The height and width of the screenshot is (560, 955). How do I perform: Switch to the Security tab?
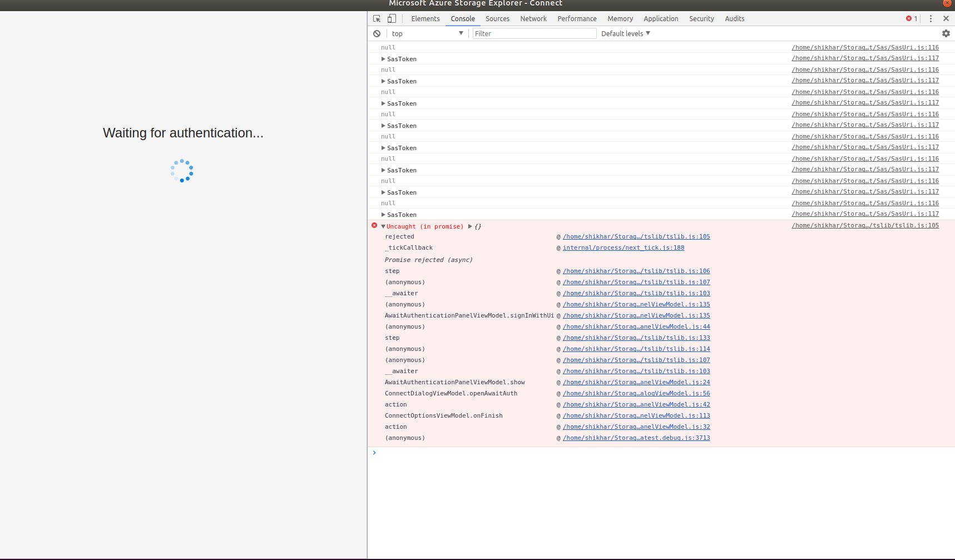[701, 18]
